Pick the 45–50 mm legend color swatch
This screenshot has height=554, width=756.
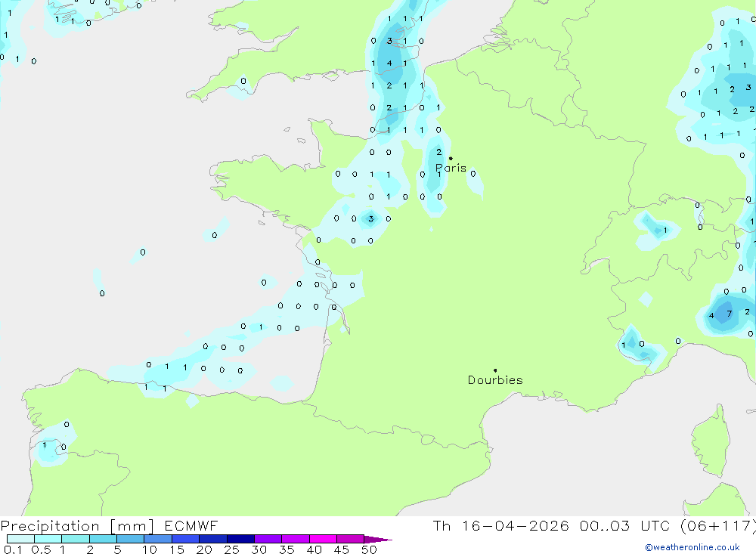[350, 539]
